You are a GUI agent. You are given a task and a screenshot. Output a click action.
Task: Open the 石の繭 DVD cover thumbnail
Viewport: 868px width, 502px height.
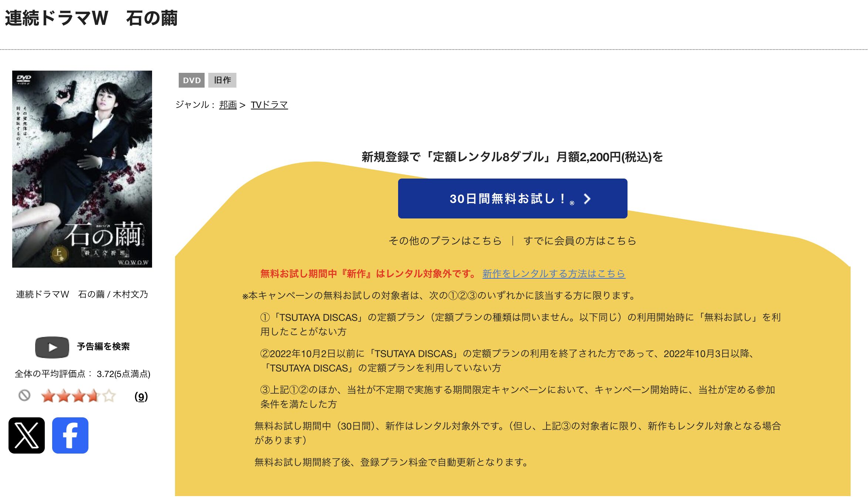(82, 169)
